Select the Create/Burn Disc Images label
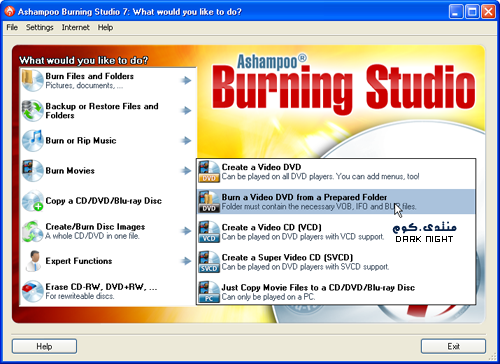500x364 pixels. tap(95, 227)
